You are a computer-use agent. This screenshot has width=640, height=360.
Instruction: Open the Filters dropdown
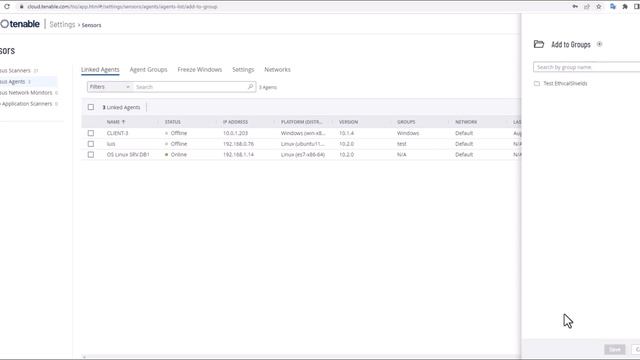tap(109, 87)
